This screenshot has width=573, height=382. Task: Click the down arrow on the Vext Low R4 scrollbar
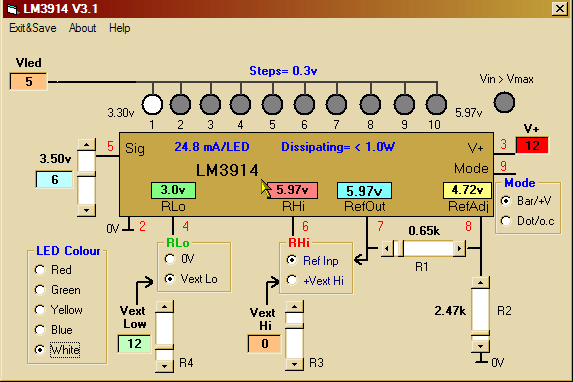tap(164, 366)
